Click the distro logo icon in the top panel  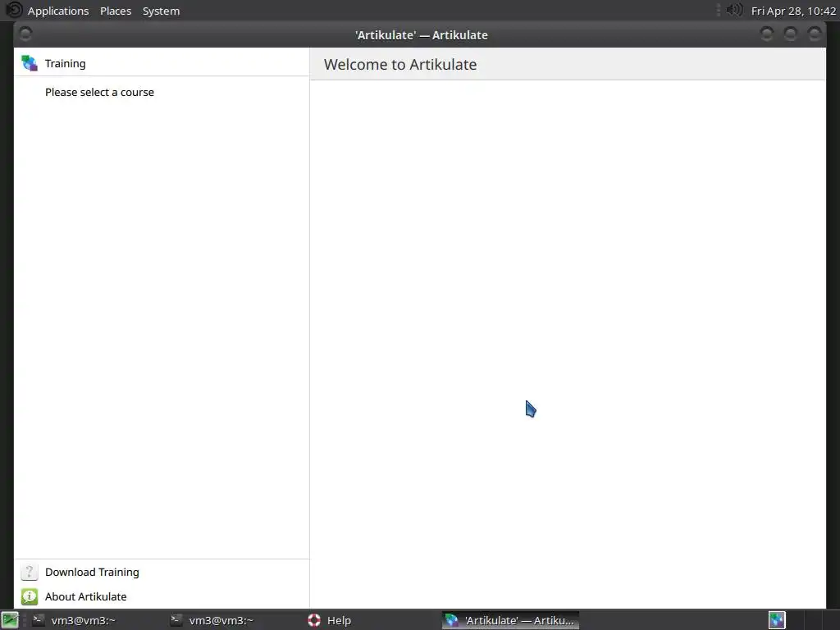click(14, 10)
